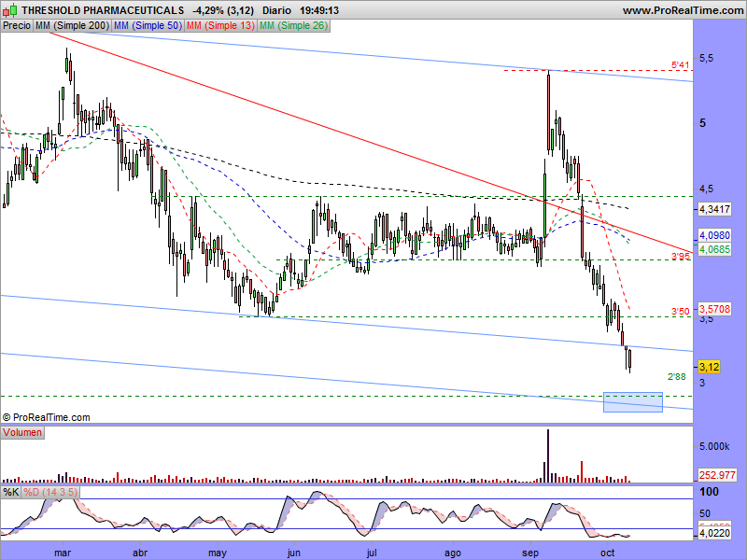Click the candlestick chart icon beside the title
747x560 pixels.
click(x=10, y=9)
